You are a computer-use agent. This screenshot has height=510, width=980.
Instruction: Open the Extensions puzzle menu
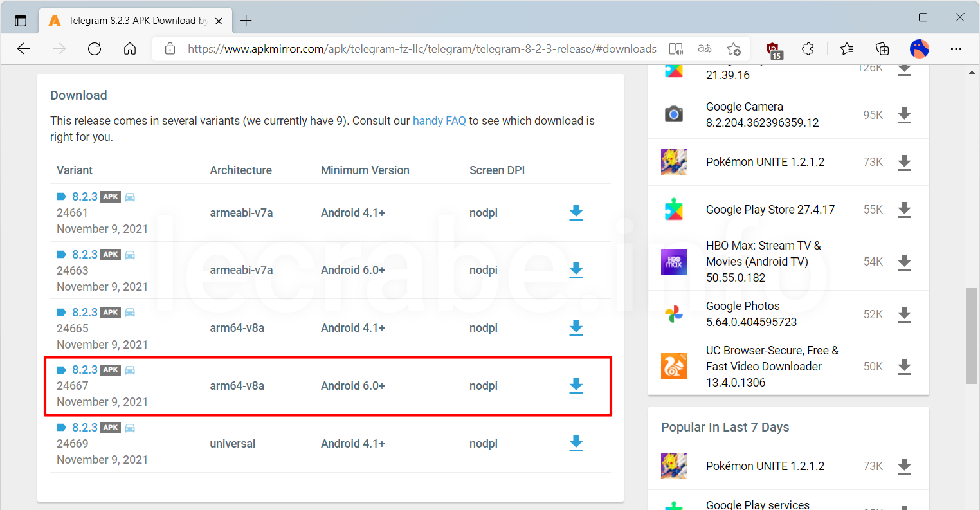(808, 49)
